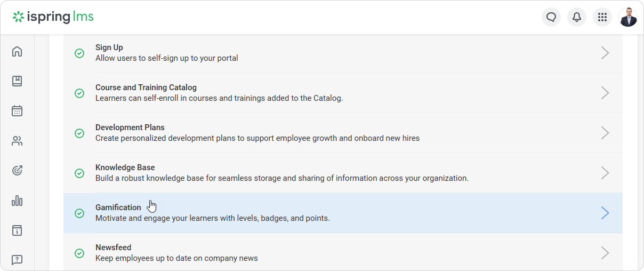Toggle the Newsfeed green checkmark

coord(79,253)
